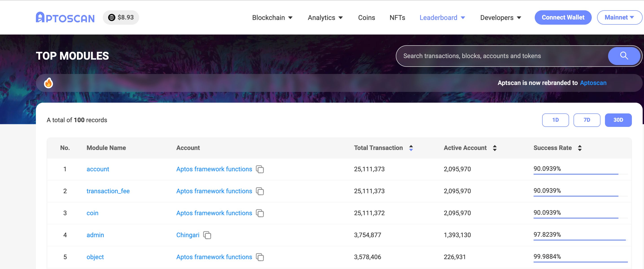The width and height of the screenshot is (644, 269).
Task: Open the Leaderboard dropdown menu
Action: (x=442, y=17)
